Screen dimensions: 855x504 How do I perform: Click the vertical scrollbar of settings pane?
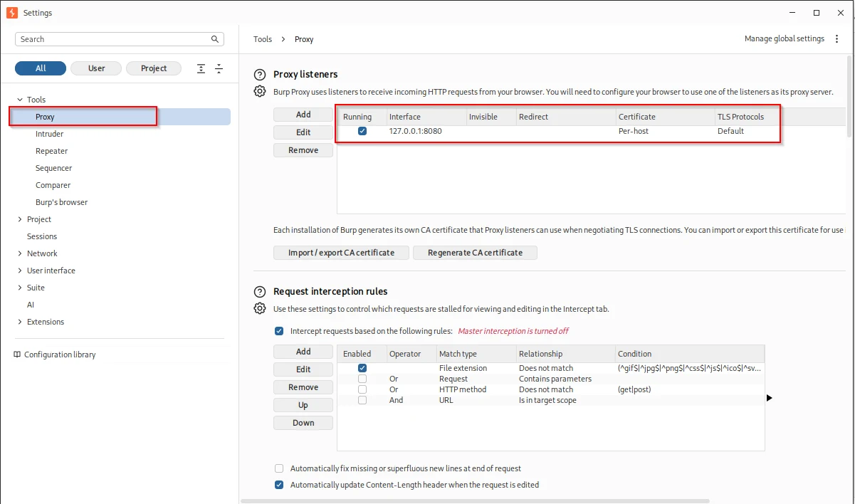click(x=849, y=96)
